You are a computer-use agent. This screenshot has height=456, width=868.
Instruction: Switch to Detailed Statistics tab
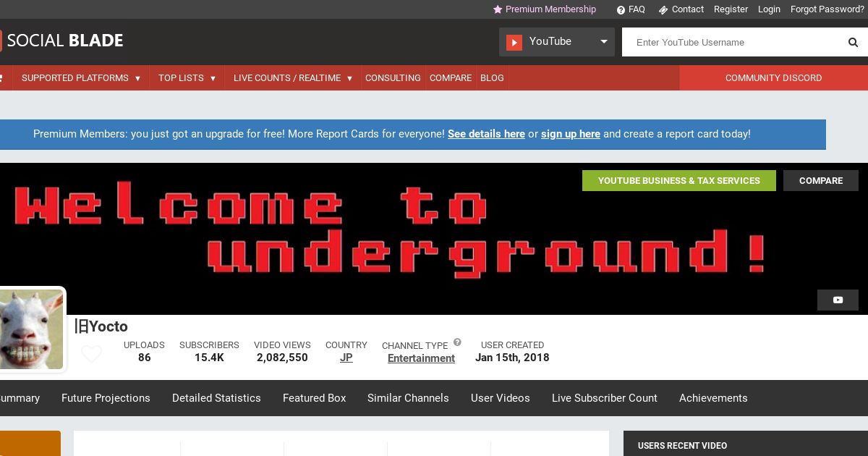[216, 398]
